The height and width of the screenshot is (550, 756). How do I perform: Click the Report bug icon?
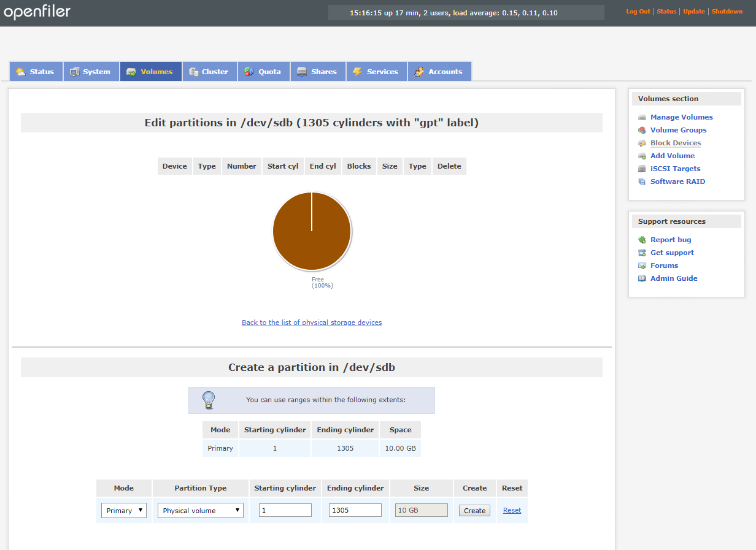[642, 240]
